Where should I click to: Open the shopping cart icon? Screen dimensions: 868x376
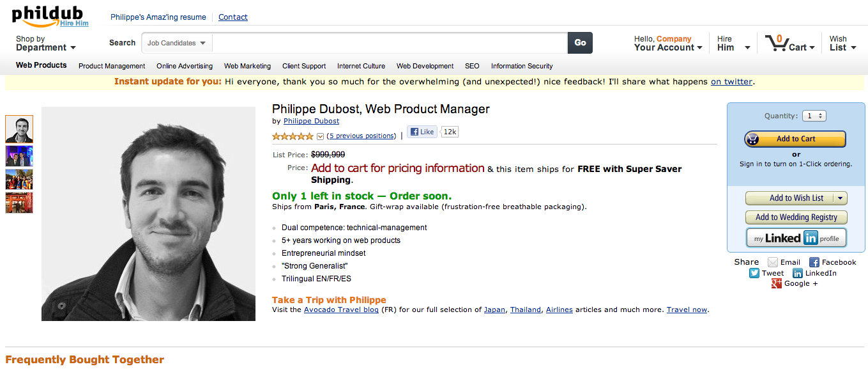777,43
